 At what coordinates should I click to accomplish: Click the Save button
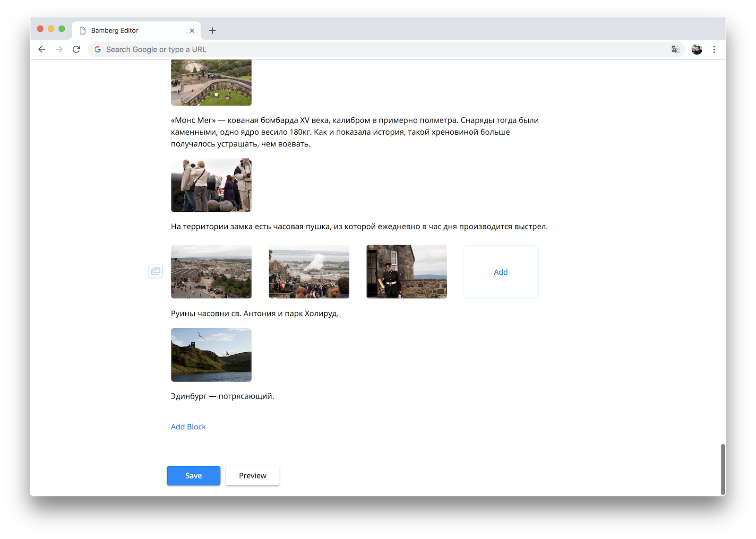[x=193, y=476]
